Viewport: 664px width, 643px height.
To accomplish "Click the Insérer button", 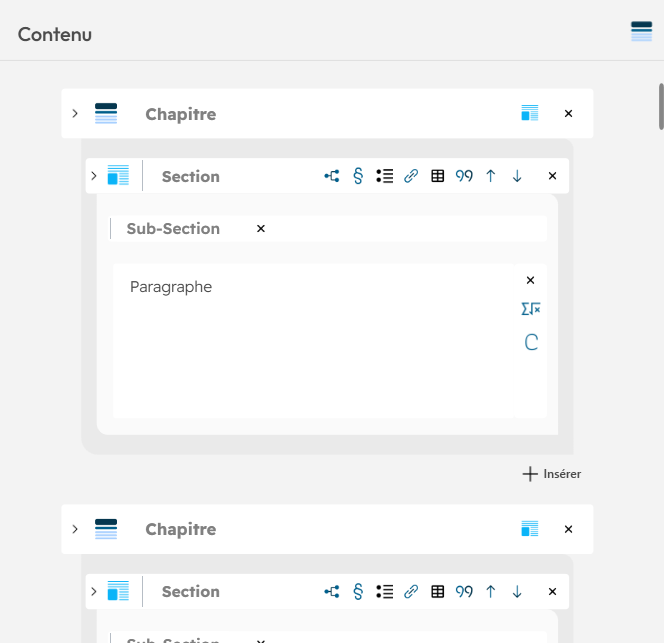I will tap(552, 474).
